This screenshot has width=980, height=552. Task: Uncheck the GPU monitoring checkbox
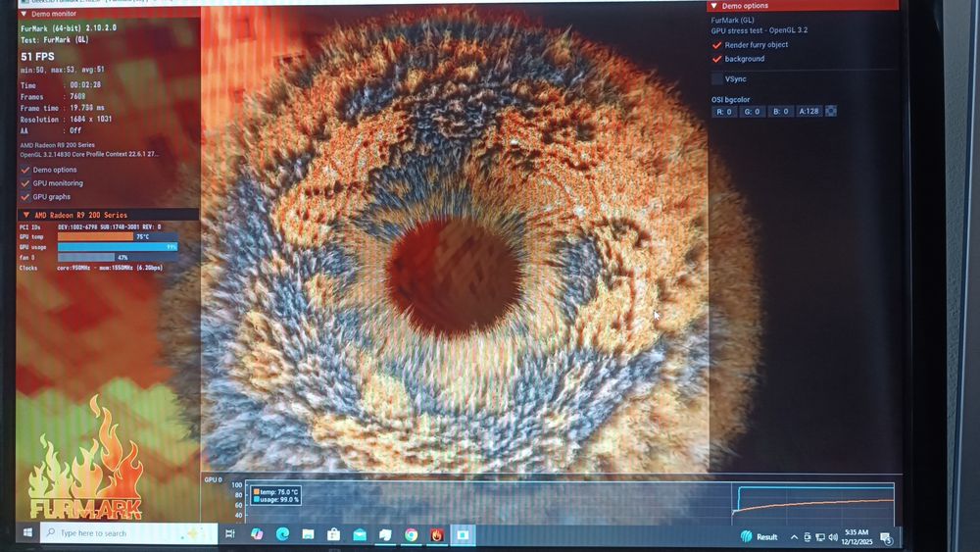[25, 183]
